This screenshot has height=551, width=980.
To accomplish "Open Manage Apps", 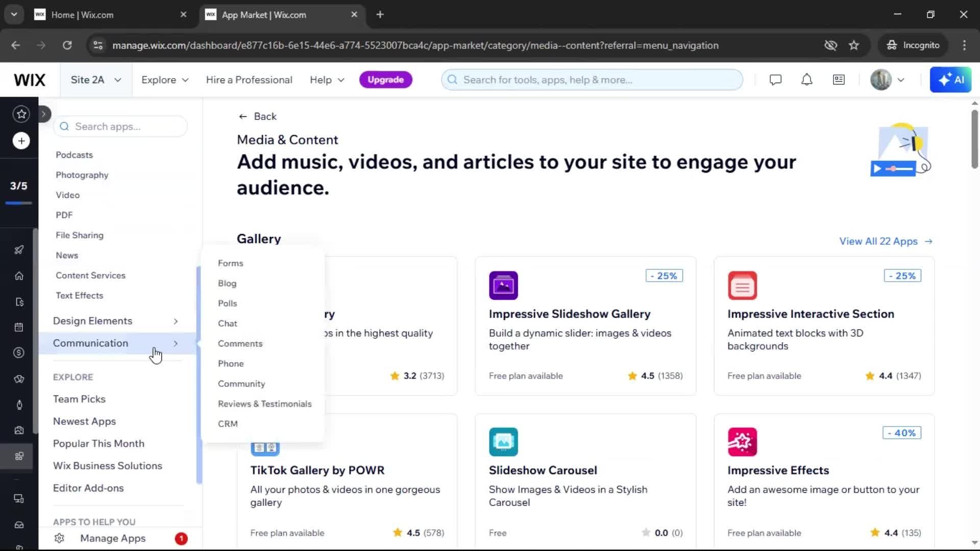I will click(113, 538).
